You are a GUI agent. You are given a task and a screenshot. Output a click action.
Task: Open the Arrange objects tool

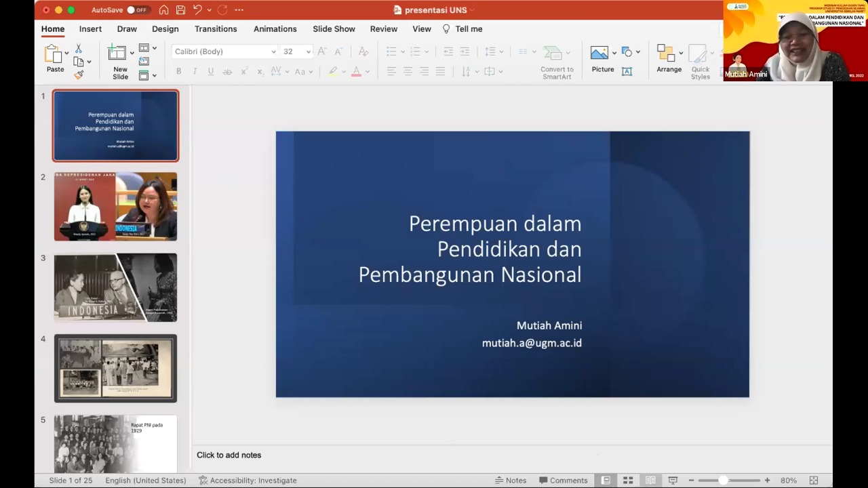point(668,54)
